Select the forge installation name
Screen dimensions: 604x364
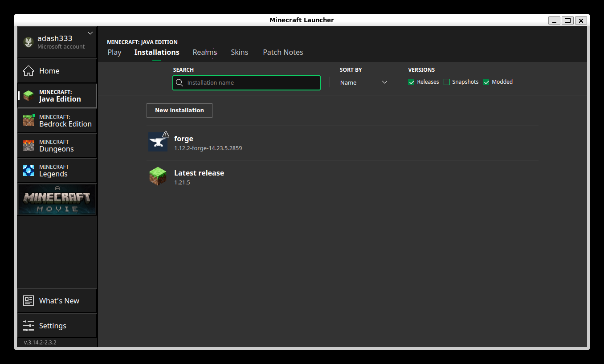[x=184, y=139]
